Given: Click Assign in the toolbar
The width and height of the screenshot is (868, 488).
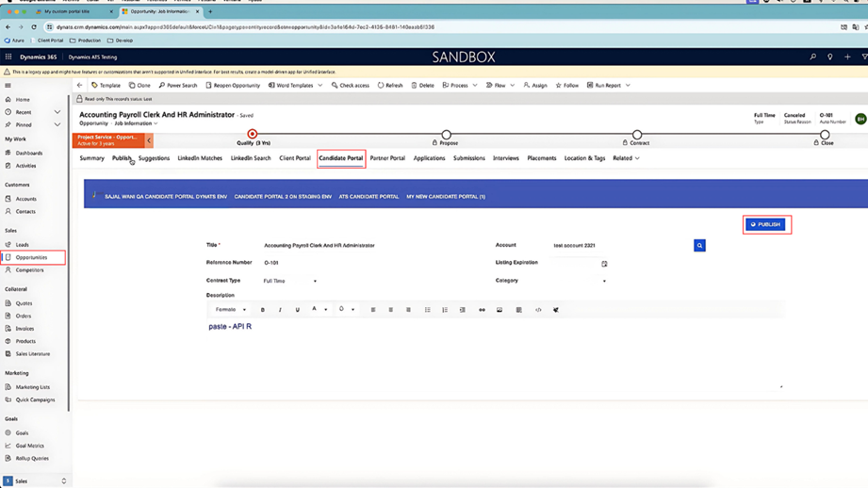Looking at the screenshot, I should (535, 85).
